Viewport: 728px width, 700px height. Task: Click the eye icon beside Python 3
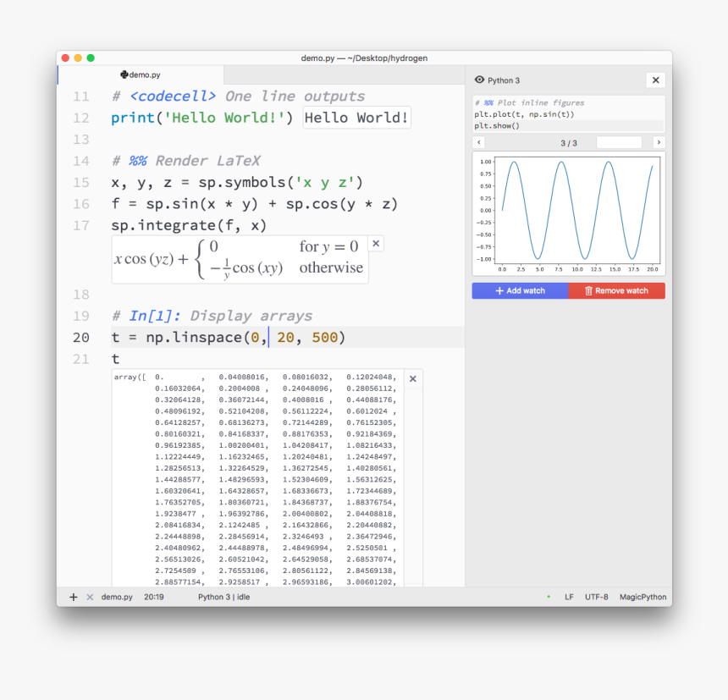480,80
